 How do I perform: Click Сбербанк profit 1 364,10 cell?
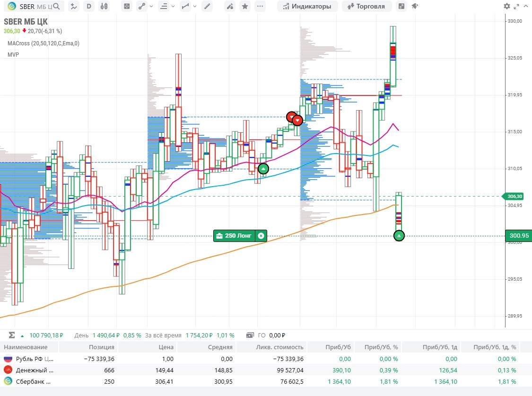339,381
